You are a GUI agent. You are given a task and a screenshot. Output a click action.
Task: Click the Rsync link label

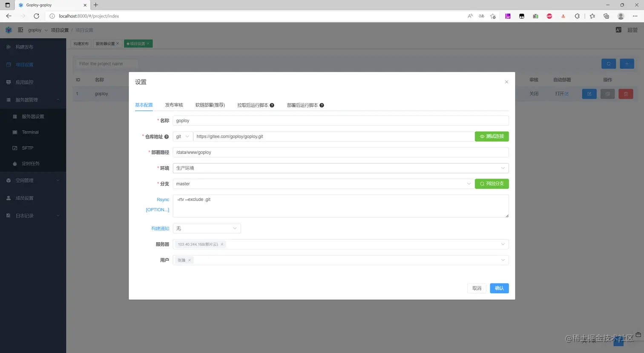(x=163, y=200)
